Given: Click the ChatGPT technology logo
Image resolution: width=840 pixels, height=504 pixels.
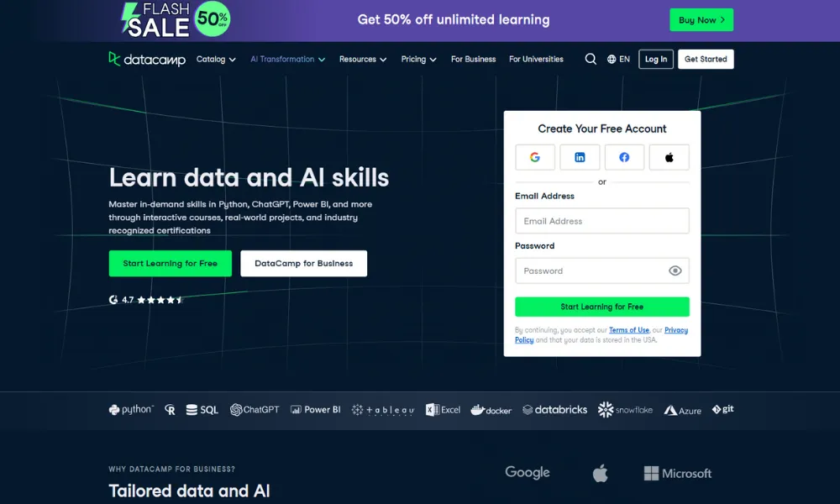Looking at the screenshot, I should tap(255, 410).
